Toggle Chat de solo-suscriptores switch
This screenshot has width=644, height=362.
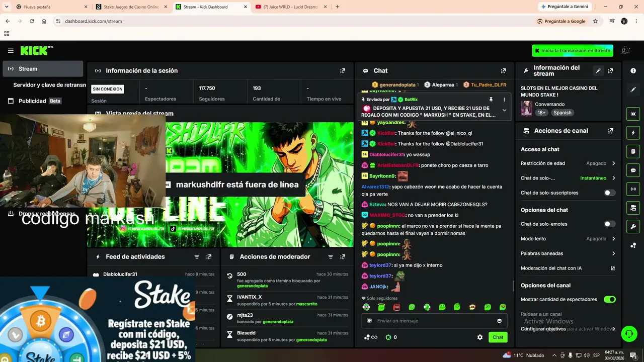click(609, 193)
